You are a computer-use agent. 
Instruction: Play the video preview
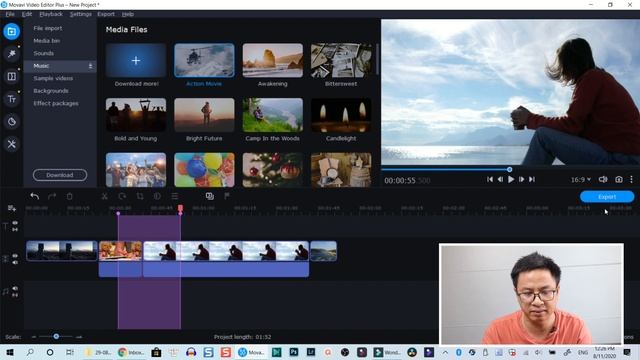click(511, 179)
